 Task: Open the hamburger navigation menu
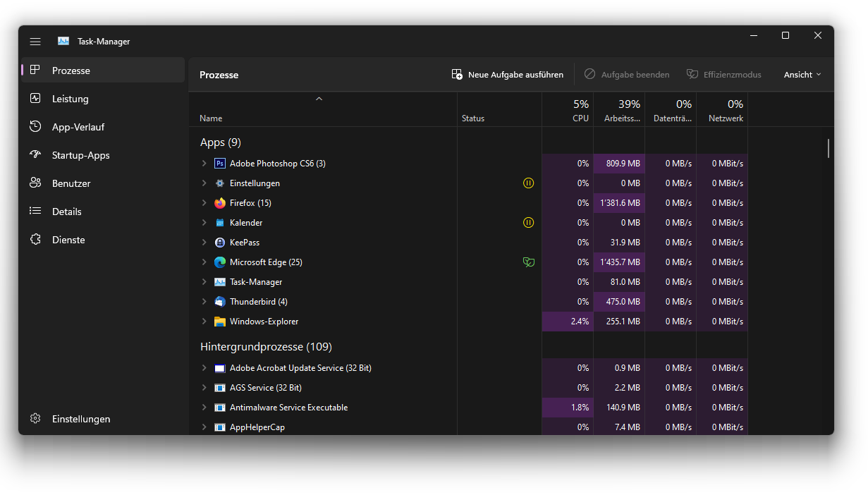[35, 42]
